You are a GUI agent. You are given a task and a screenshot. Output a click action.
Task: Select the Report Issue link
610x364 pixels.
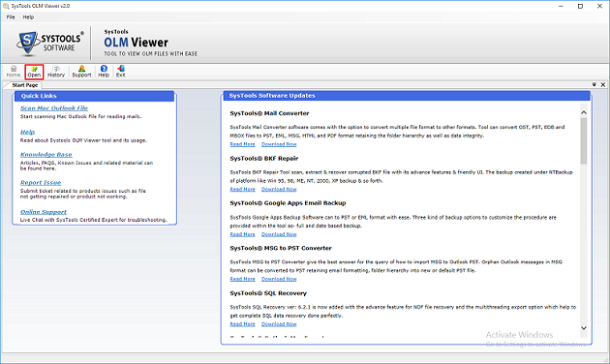[41, 182]
